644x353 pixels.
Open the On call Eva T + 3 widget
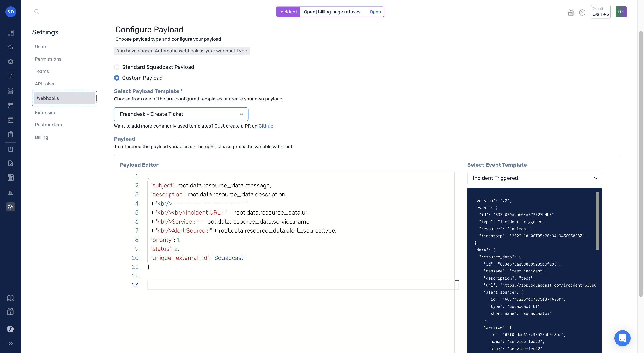pos(600,12)
